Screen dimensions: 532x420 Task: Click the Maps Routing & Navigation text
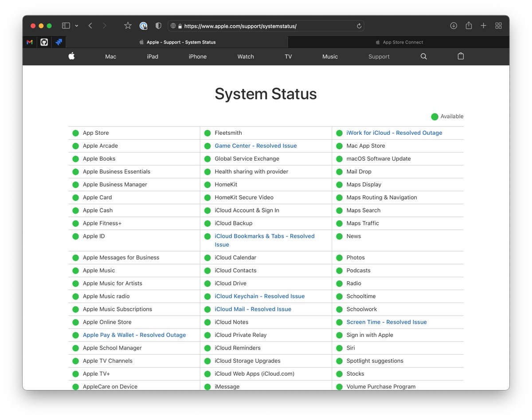tap(382, 197)
